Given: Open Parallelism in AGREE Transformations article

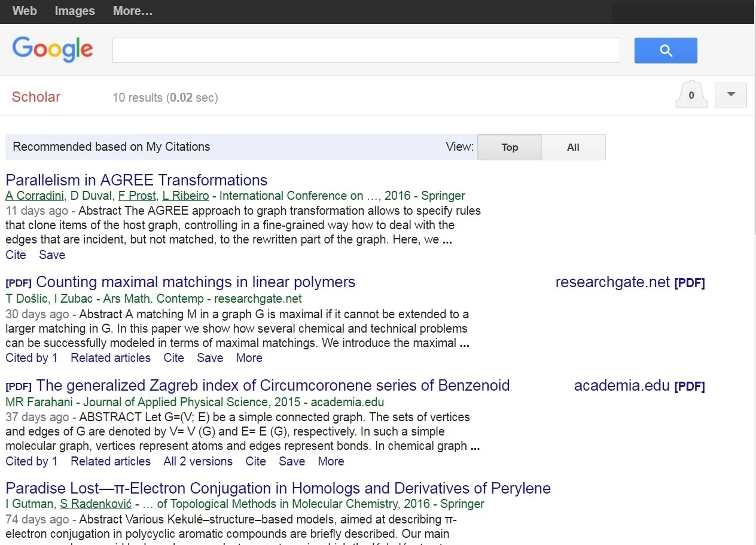Looking at the screenshot, I should (x=136, y=180).
